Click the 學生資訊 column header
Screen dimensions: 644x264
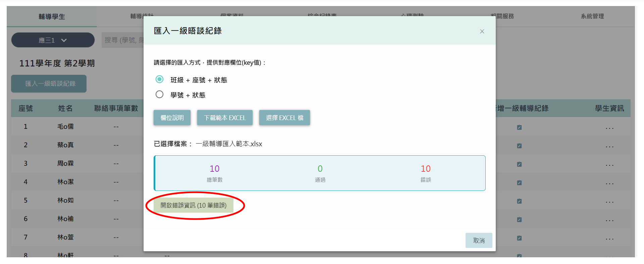[609, 108]
